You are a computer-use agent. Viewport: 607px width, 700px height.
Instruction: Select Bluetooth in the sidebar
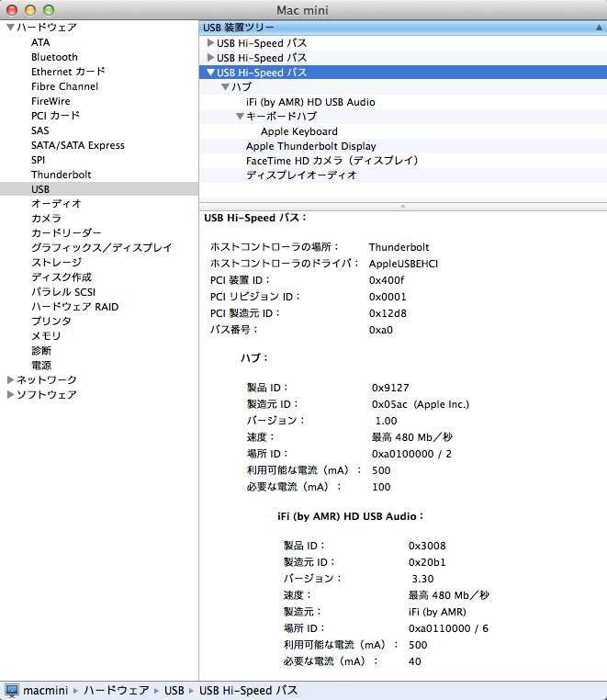tap(54, 57)
